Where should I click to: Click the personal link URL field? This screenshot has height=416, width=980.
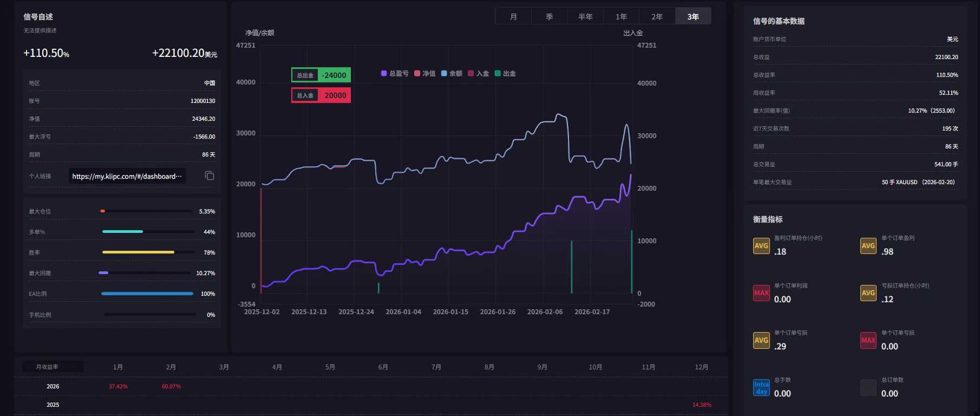click(127, 176)
